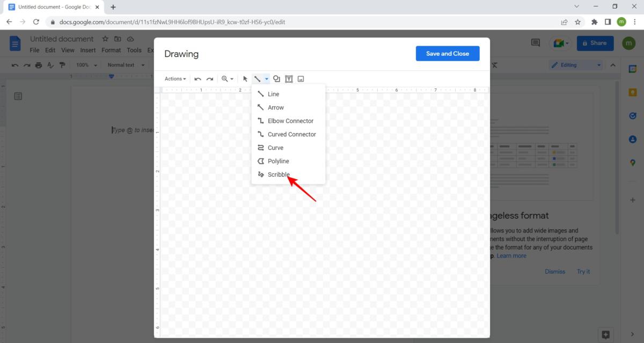Viewport: 644px width, 343px height.
Task: Open the Actions dropdown in Drawing
Action: [x=175, y=79]
